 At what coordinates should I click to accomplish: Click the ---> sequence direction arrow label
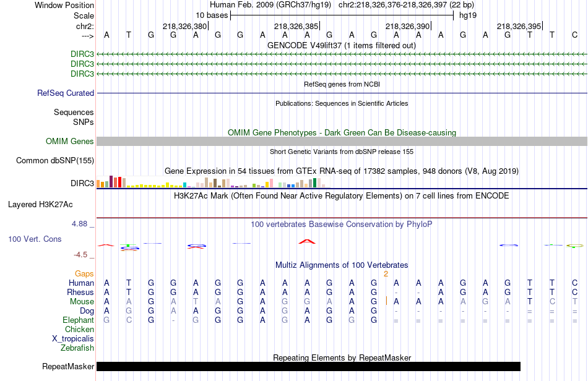(x=87, y=36)
